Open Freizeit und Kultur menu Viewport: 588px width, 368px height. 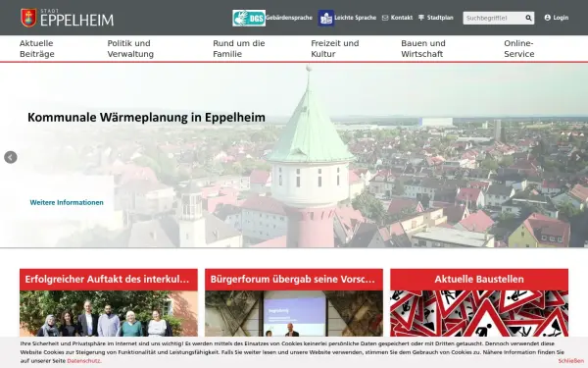[x=335, y=48]
